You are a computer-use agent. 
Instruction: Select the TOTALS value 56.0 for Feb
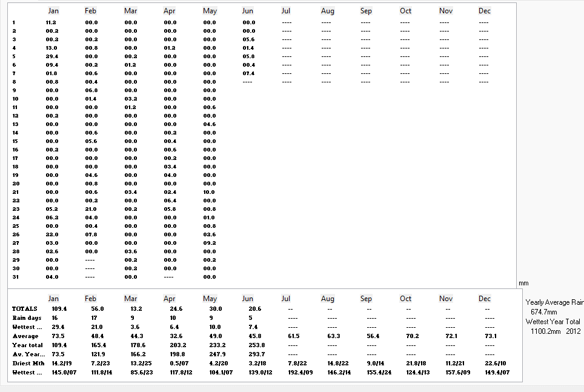click(98, 309)
